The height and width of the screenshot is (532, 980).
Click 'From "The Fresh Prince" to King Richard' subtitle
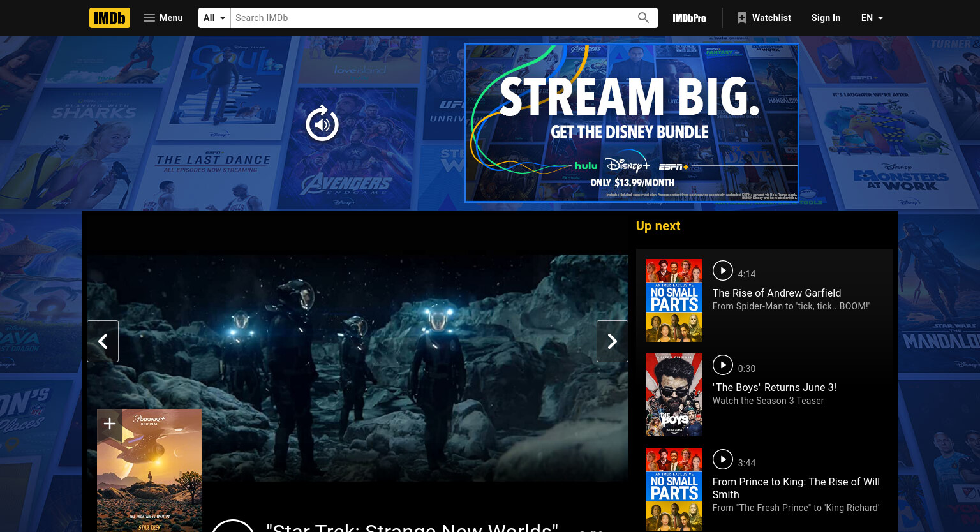coord(796,508)
